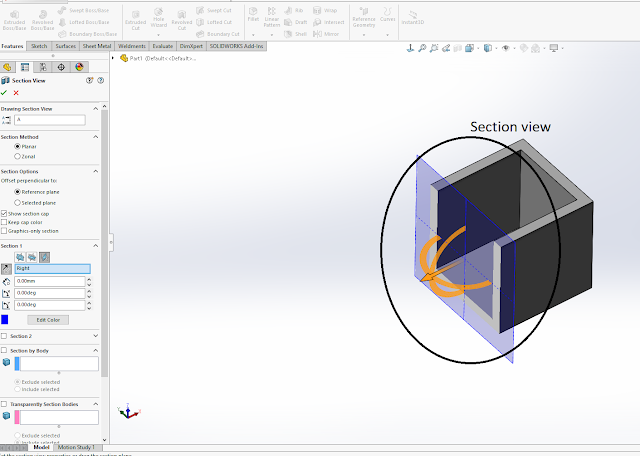
Task: Enable the Section 2 checkbox
Action: (4, 336)
